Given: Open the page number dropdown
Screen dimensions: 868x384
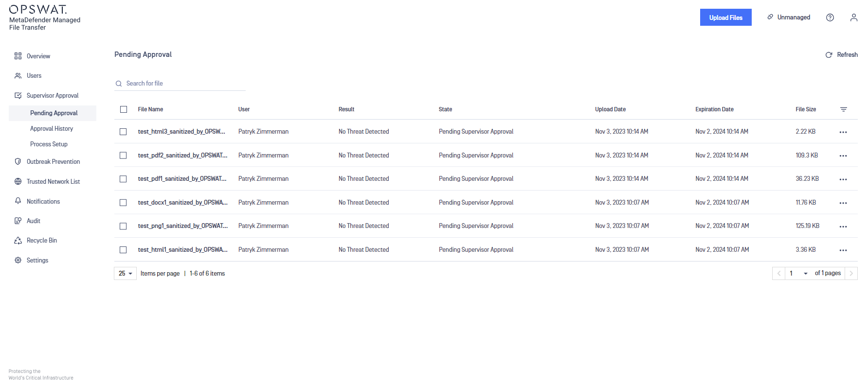Looking at the screenshot, I should tap(798, 273).
